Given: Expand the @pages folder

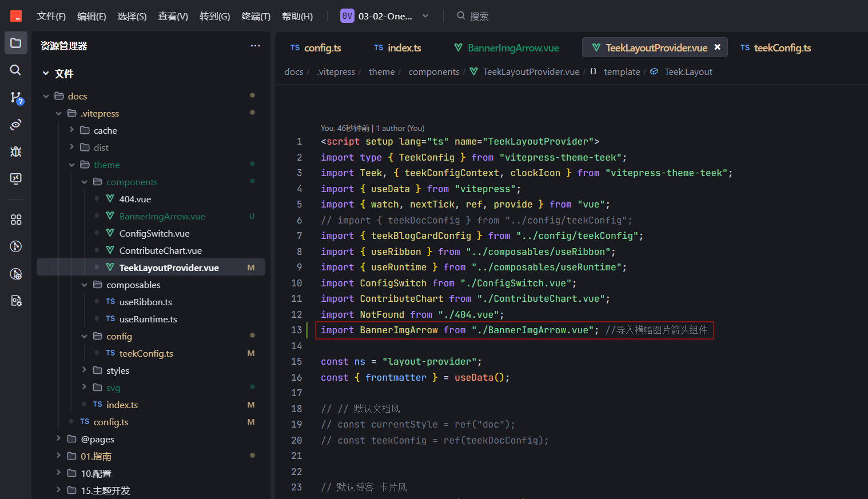Looking at the screenshot, I should pos(58,439).
